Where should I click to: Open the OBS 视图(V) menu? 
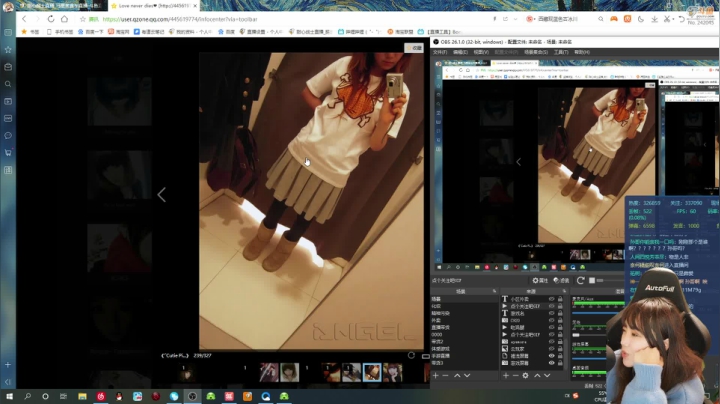coord(481,52)
